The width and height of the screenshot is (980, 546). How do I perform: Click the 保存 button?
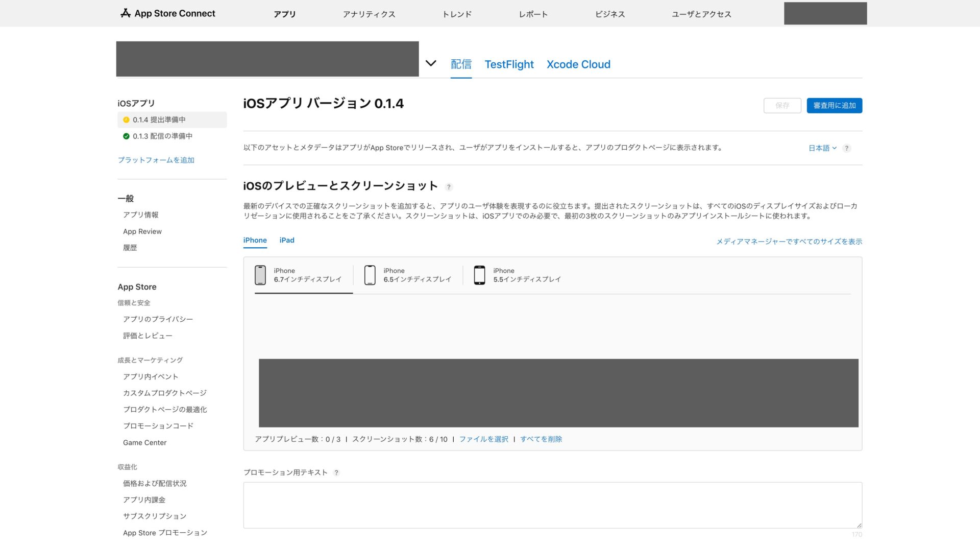click(x=782, y=106)
